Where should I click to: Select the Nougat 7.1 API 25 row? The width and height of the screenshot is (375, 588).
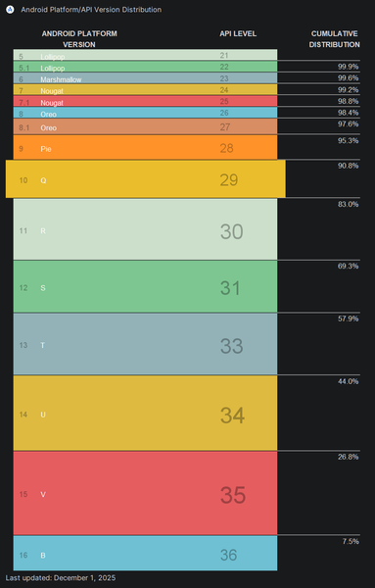pos(145,101)
